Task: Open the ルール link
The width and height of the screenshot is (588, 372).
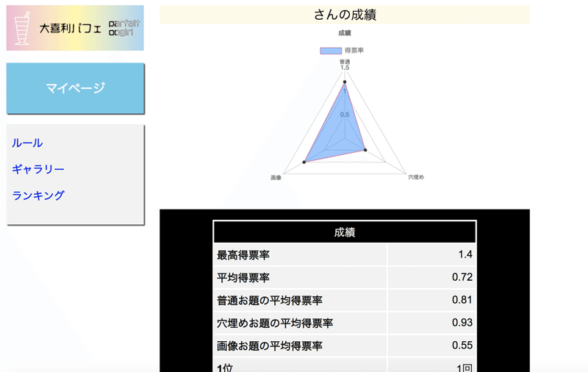Action: coord(27,143)
